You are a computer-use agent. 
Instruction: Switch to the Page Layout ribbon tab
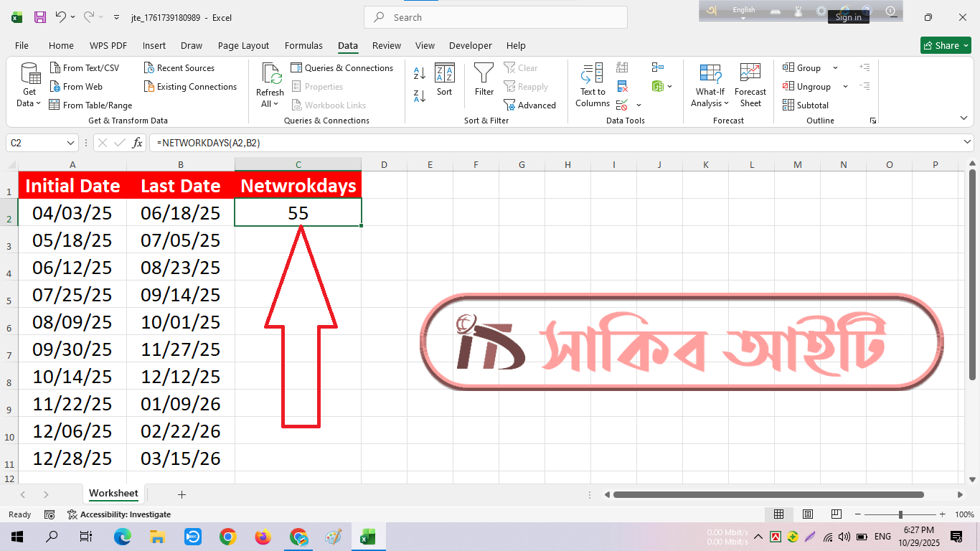tap(243, 45)
